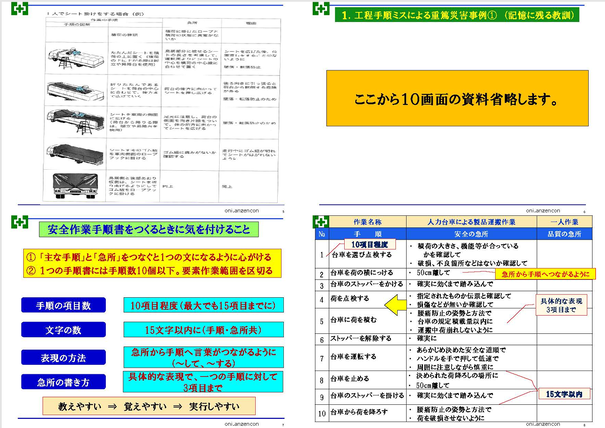Select the rear-view truck illustration

coord(75,186)
